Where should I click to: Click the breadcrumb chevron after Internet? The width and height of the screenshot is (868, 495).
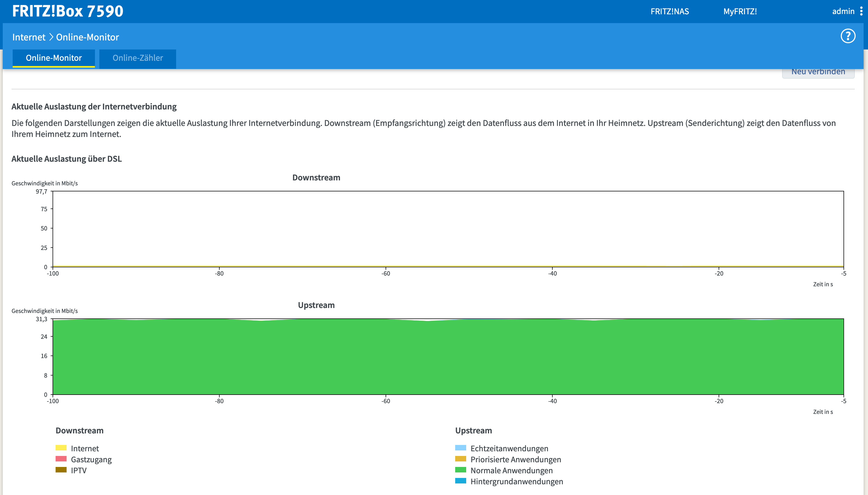tap(51, 37)
